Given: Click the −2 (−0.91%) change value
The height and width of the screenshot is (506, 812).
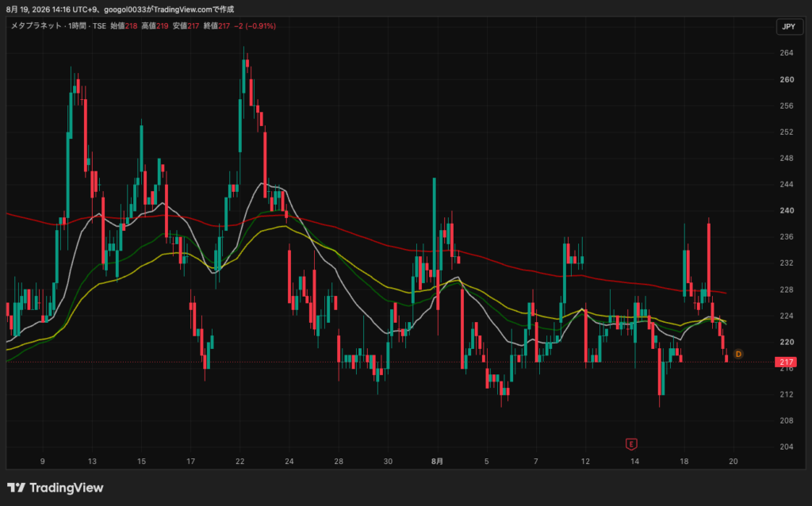Looking at the screenshot, I should coord(255,26).
